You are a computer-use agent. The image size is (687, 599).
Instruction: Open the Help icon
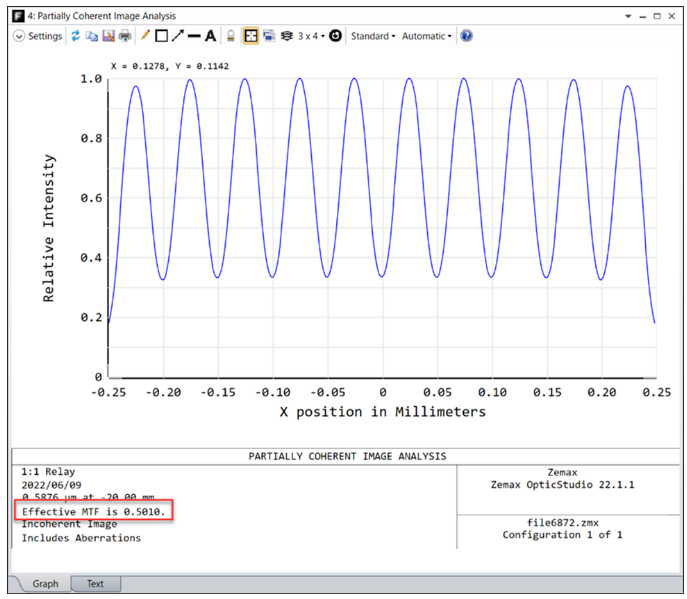(x=467, y=36)
